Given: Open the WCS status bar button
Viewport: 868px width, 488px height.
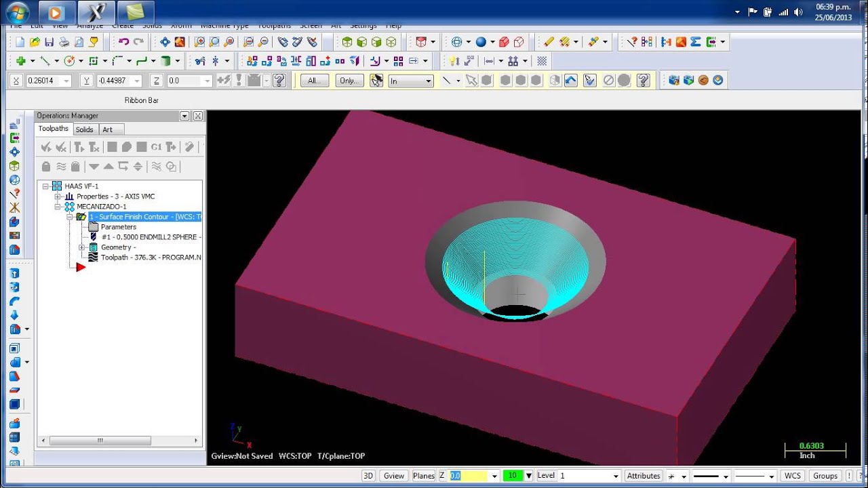Looking at the screenshot, I should tap(793, 476).
